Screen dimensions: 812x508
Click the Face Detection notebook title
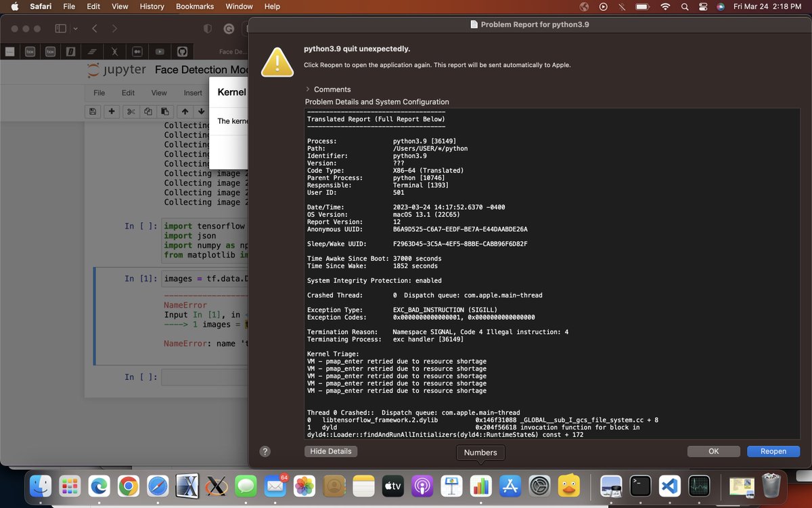point(201,70)
